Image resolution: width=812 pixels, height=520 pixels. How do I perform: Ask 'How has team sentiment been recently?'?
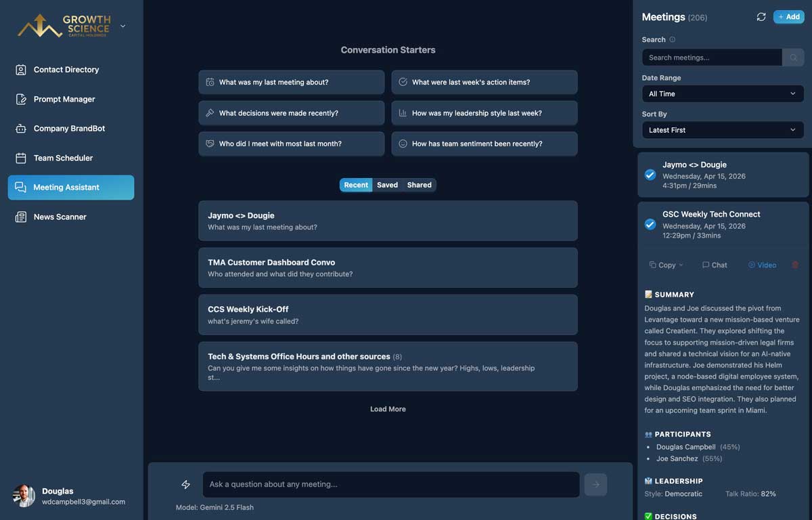(x=484, y=144)
